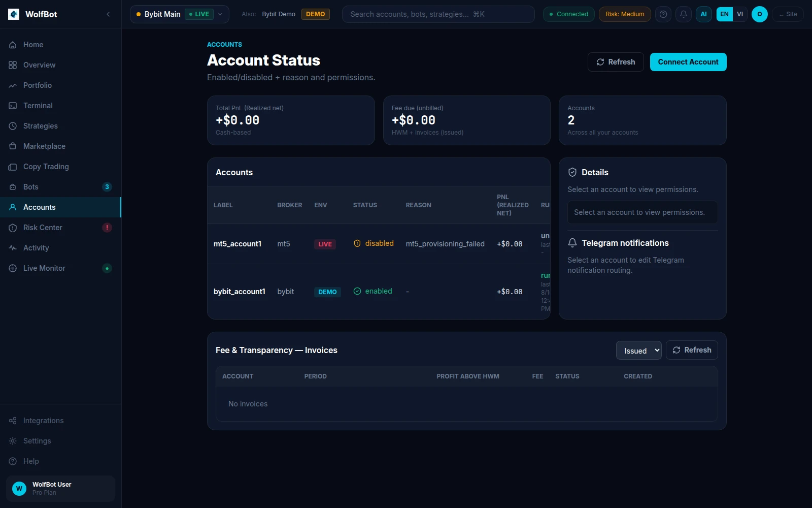Click the Bots sidebar icon
This screenshot has width=812, height=508.
13,187
